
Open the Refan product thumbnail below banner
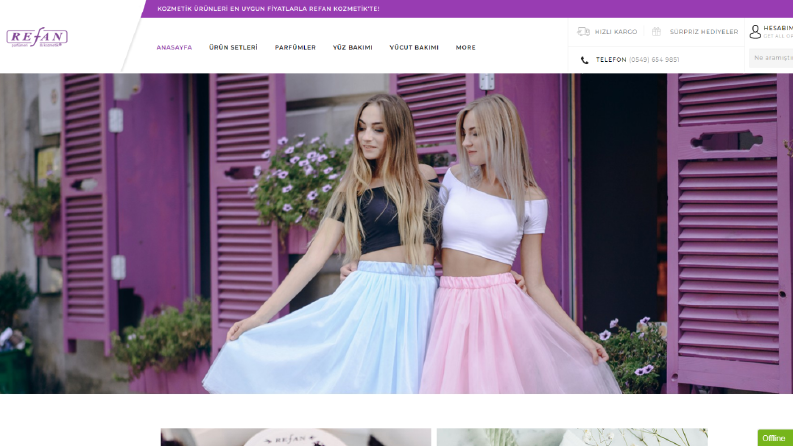coord(296,437)
